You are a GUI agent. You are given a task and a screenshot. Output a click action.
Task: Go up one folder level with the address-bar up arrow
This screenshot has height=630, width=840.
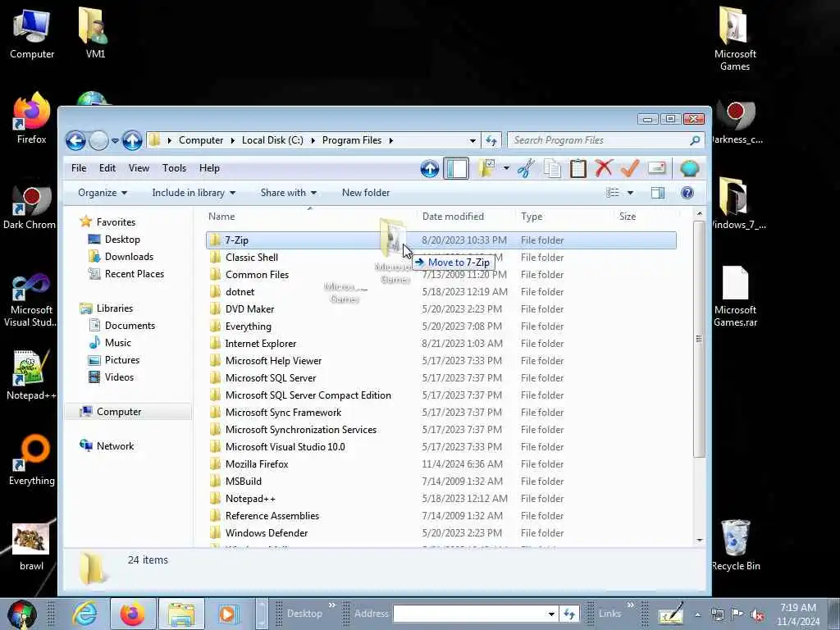pyautogui.click(x=132, y=141)
